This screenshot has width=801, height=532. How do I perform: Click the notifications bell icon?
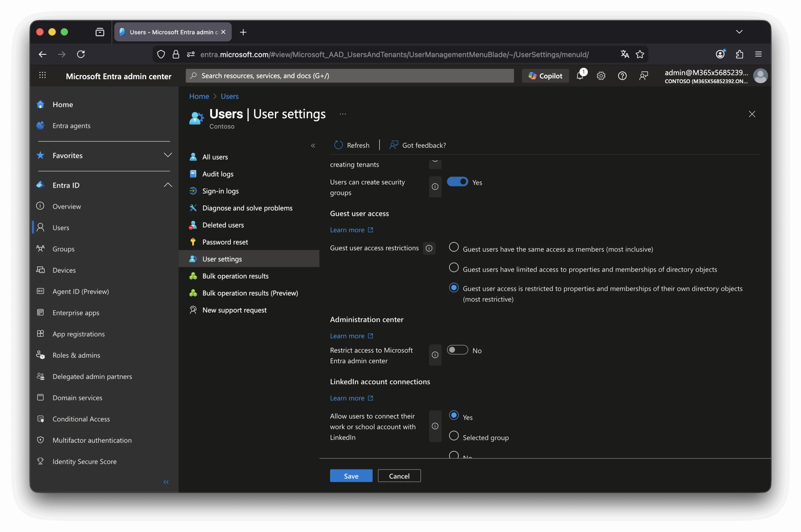pos(580,76)
